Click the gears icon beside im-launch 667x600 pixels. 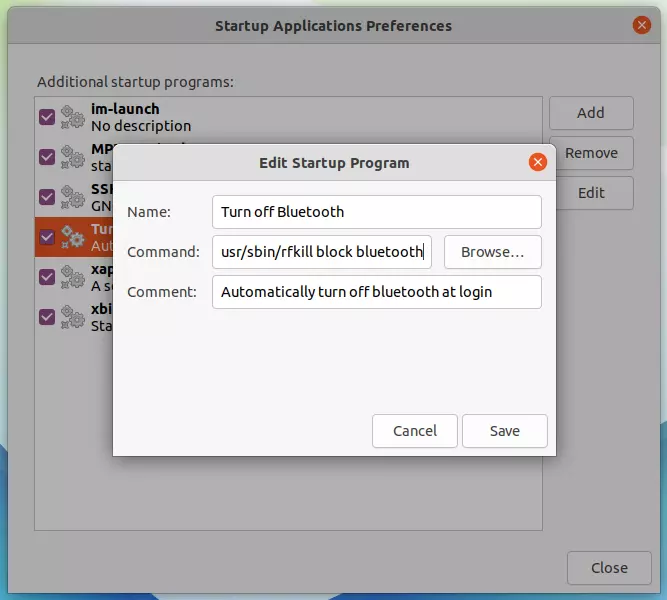[x=73, y=117]
